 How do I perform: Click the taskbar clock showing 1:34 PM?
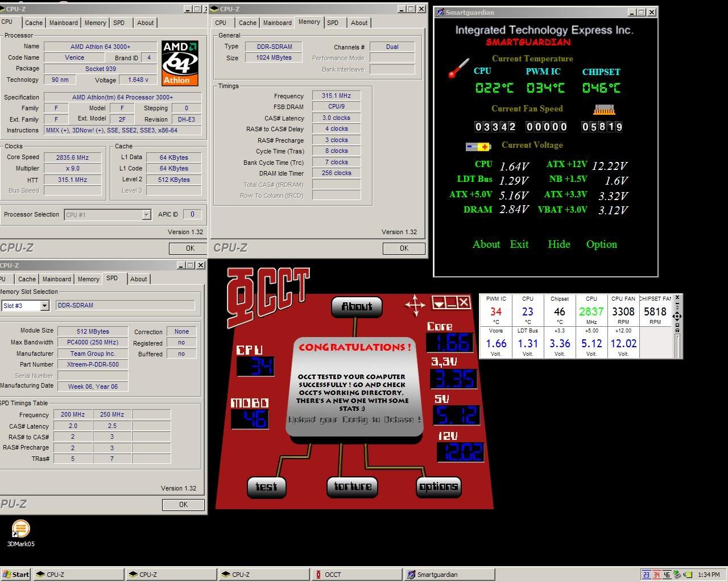point(708,575)
